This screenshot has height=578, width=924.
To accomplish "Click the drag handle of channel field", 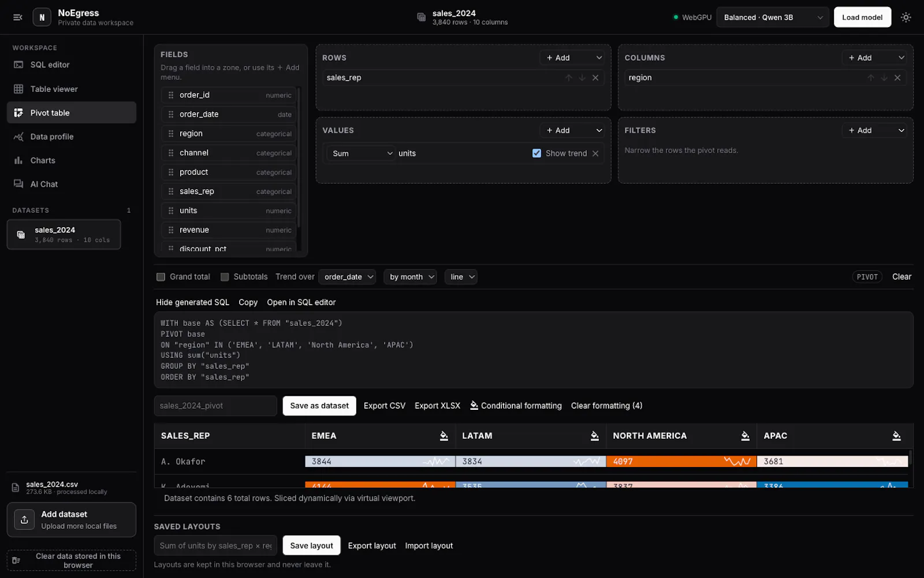I will coord(171,153).
